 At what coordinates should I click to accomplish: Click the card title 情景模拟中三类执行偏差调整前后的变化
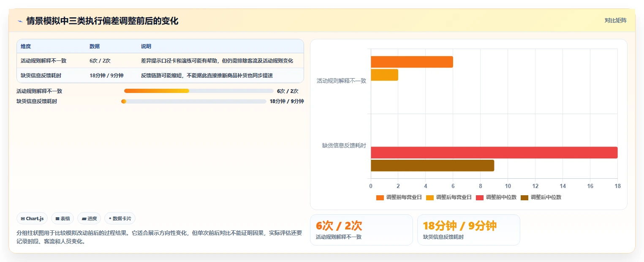pos(103,21)
